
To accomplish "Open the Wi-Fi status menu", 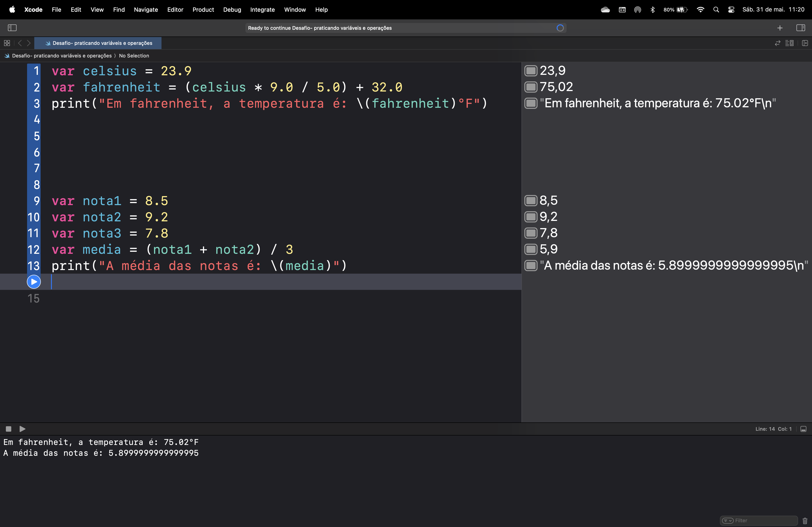I will click(700, 9).
